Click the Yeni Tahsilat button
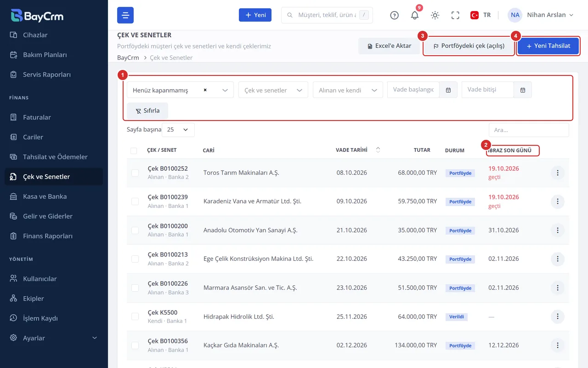588x368 pixels. pyautogui.click(x=548, y=46)
